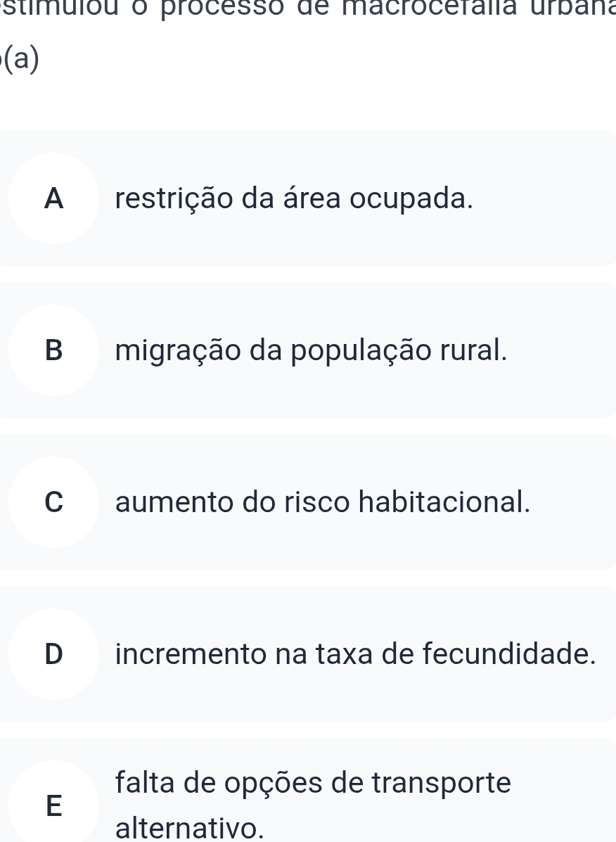
Task: Click the text 'falta de opções de transporte'
Action: (x=315, y=782)
